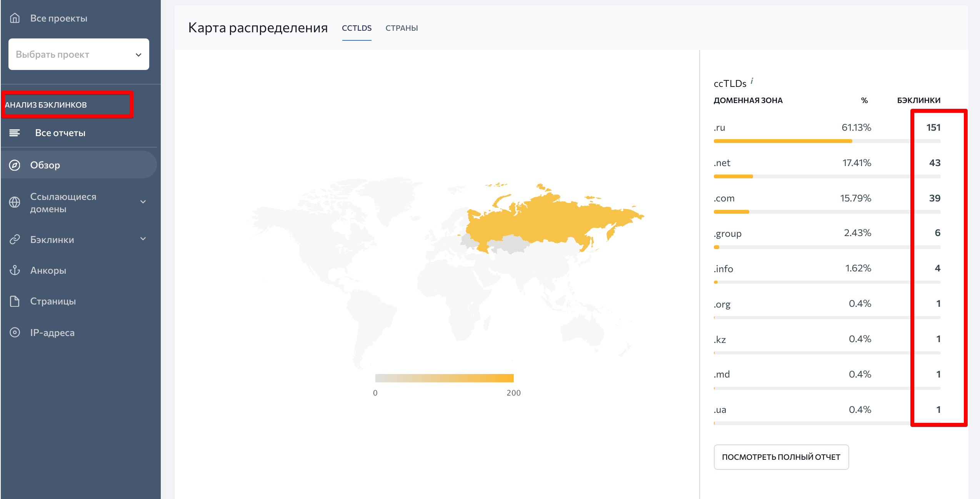Open Страницы section
The height and width of the screenshot is (499, 980).
[53, 301]
